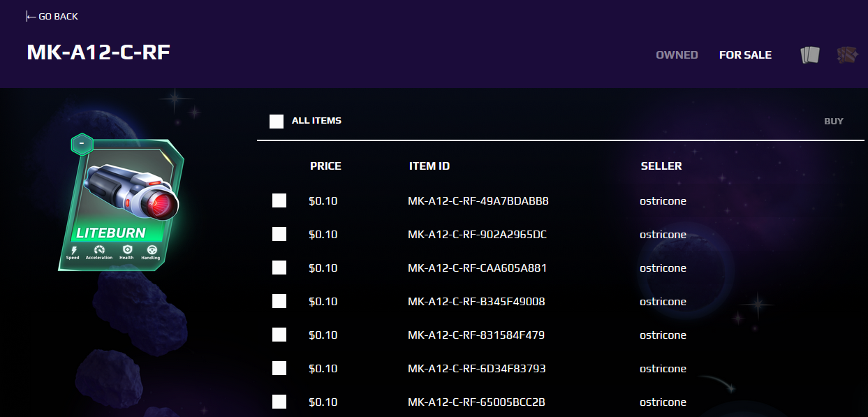Open the card stack view icon
Screen dimensions: 868x417
coord(809,55)
